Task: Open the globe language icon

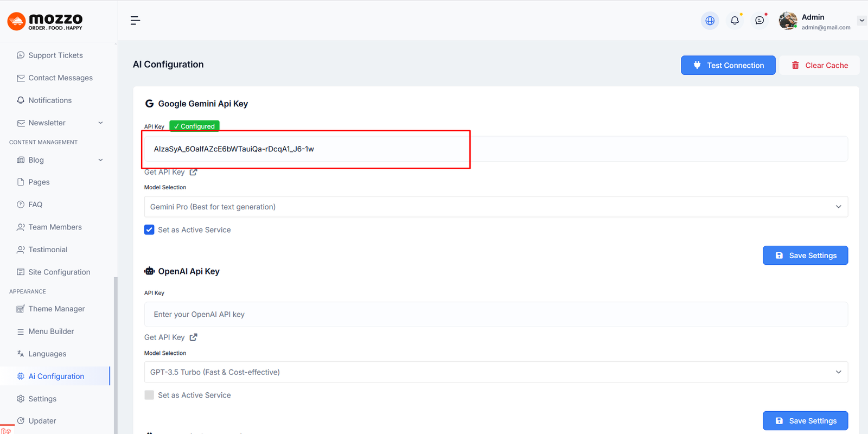Action: pyautogui.click(x=710, y=21)
